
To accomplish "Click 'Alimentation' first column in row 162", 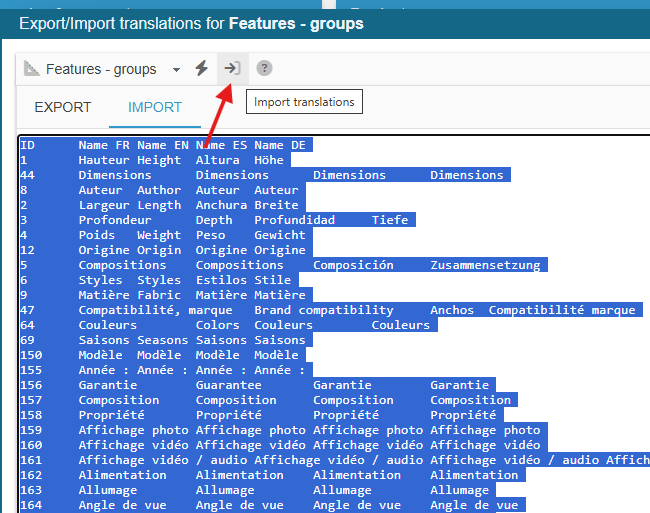I will pos(122,475).
